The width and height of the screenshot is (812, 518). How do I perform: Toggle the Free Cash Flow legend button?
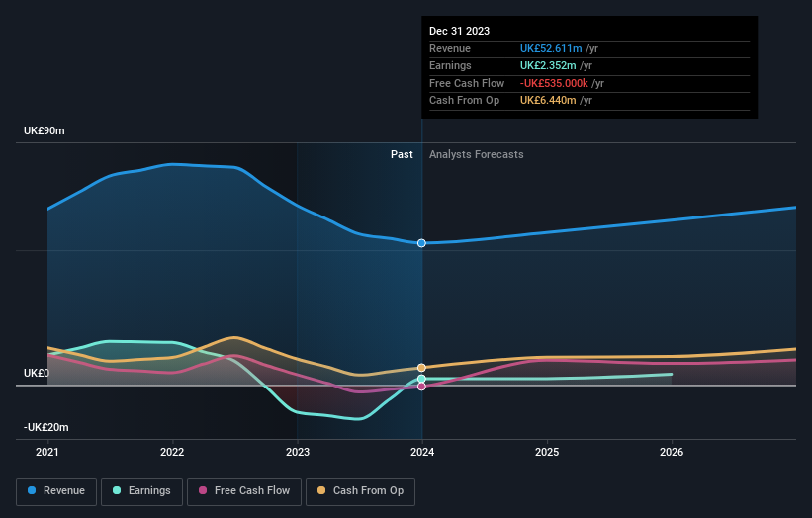point(244,491)
